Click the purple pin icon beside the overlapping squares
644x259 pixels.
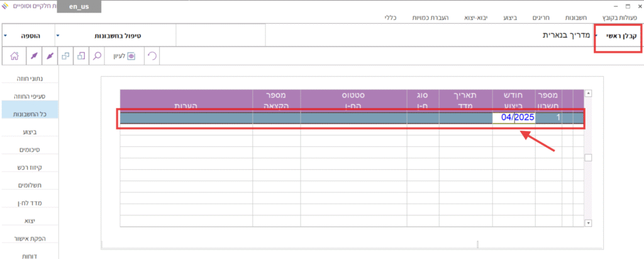49,56
